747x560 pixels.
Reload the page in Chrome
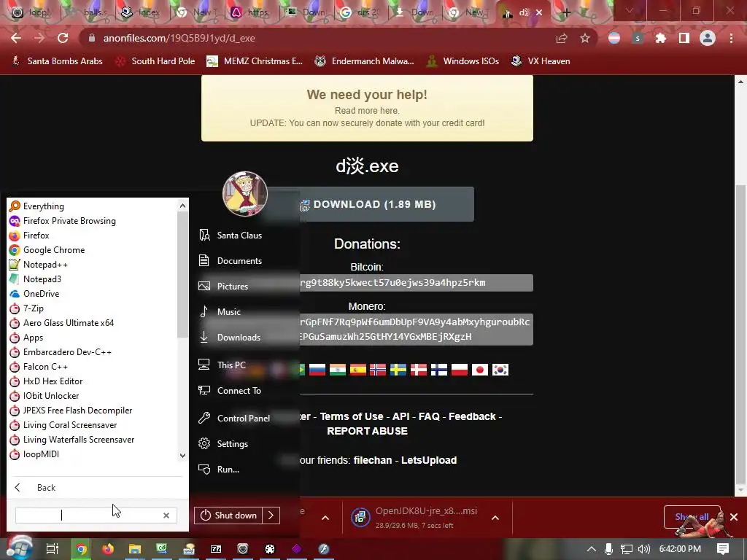pos(63,38)
